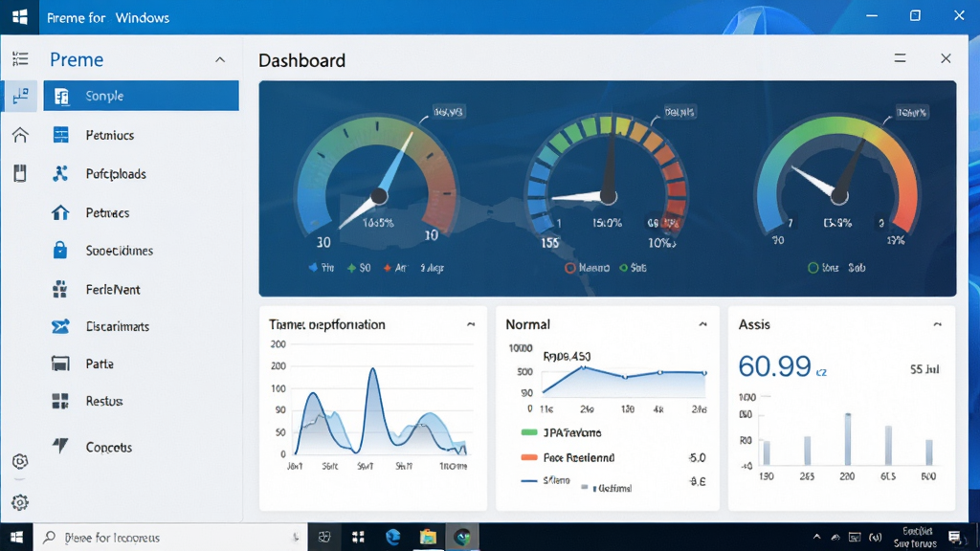This screenshot has width=980, height=551.
Task: Click the 60.99 value in Assis
Action: (774, 366)
